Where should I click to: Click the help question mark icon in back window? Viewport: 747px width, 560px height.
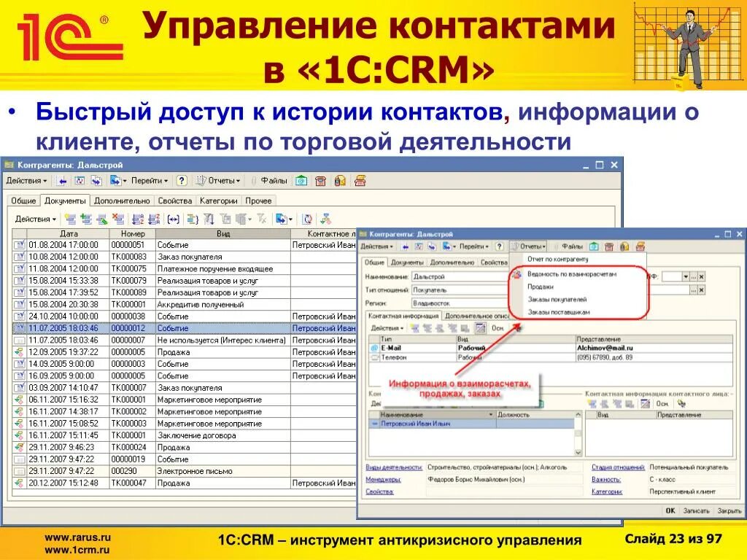(181, 181)
